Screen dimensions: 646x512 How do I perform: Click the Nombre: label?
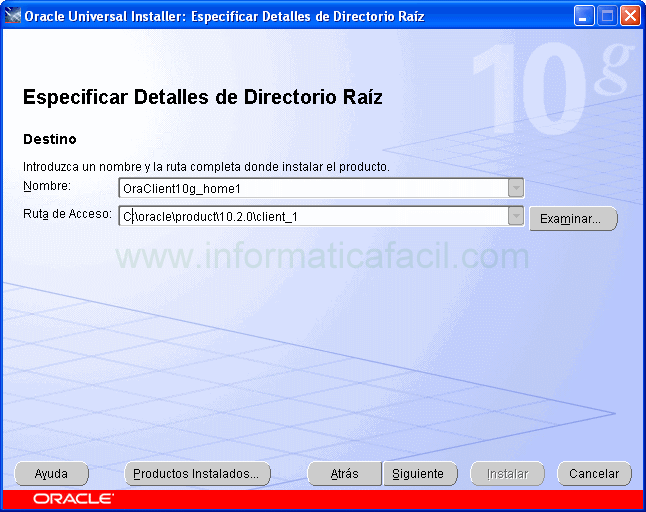point(47,186)
